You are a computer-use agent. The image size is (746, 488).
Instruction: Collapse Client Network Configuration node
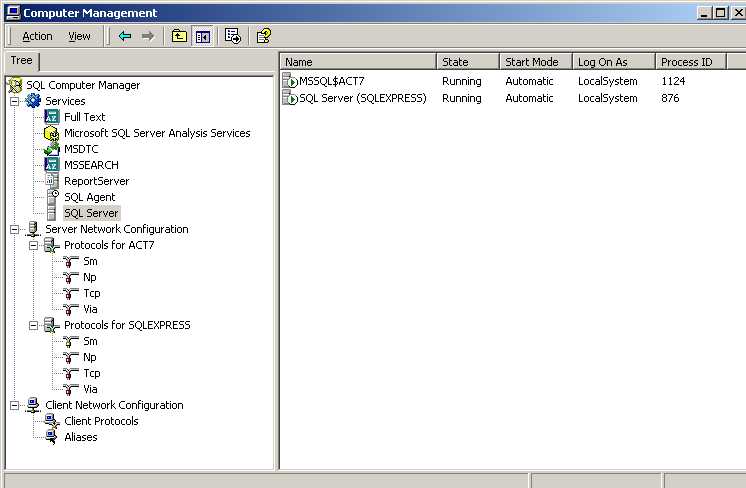coord(15,406)
